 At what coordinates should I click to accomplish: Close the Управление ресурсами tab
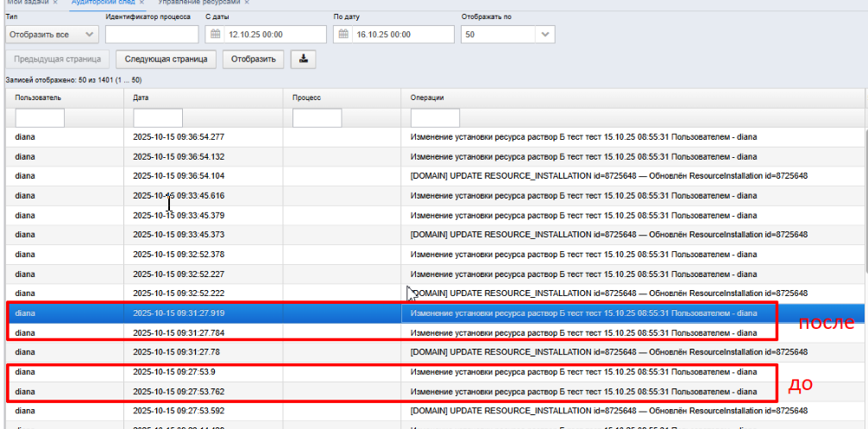tap(247, 3)
